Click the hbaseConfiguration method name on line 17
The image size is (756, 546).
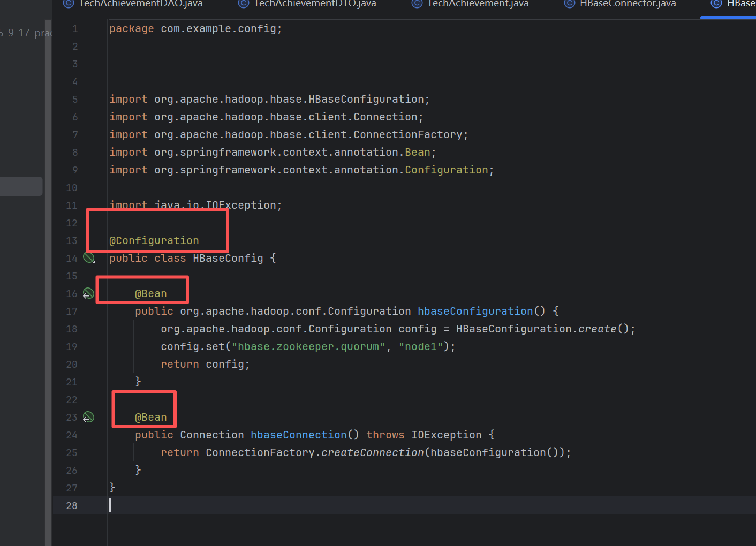(x=475, y=312)
